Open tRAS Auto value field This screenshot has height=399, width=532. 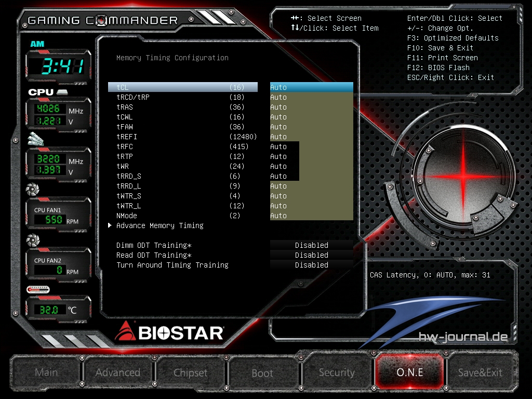pyautogui.click(x=312, y=107)
